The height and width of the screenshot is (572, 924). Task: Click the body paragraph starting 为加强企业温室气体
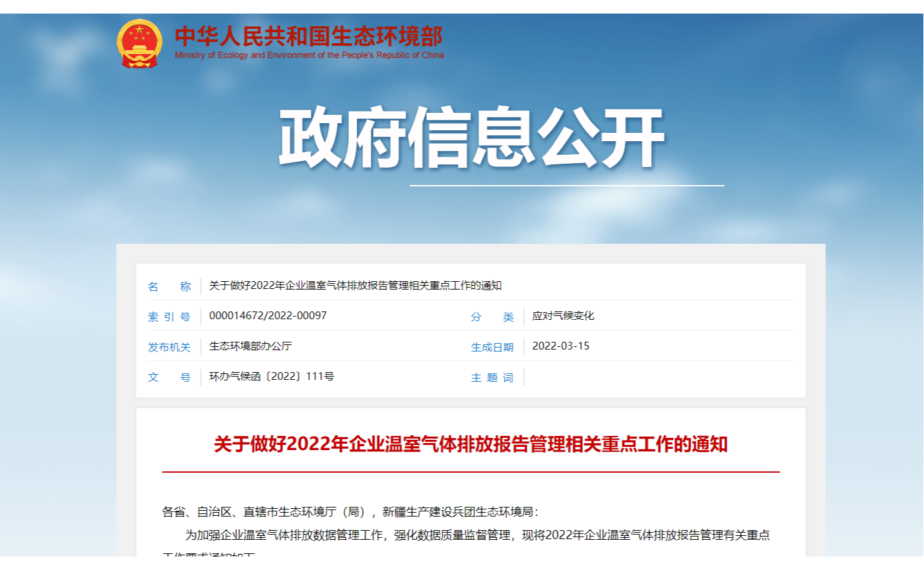point(477,535)
